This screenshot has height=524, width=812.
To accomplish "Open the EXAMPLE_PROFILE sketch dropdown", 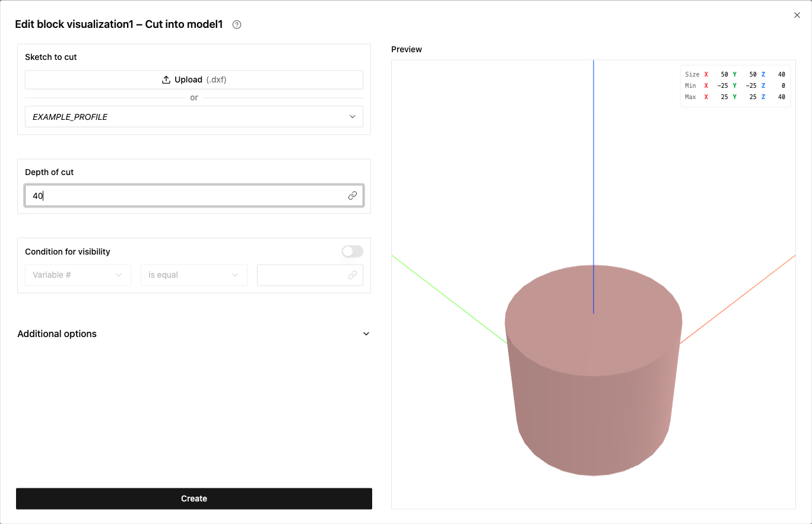I will 194,117.
